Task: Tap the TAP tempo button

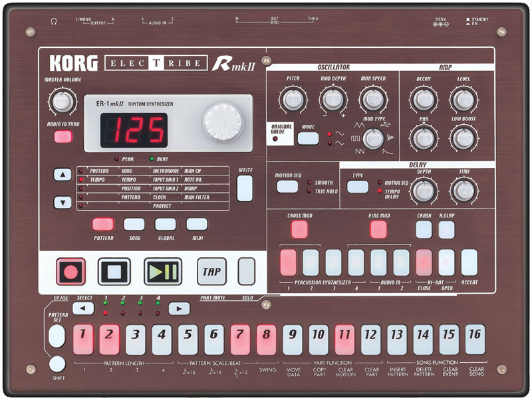Action: click(211, 272)
